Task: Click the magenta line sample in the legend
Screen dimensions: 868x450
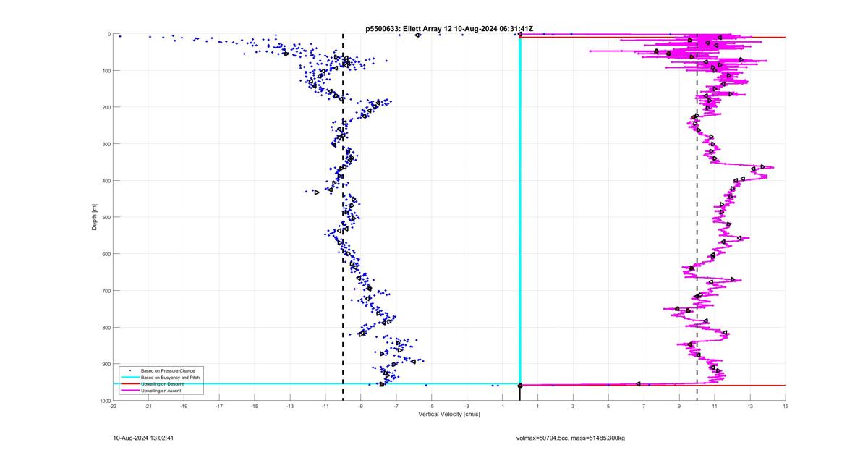Action: coord(130,391)
